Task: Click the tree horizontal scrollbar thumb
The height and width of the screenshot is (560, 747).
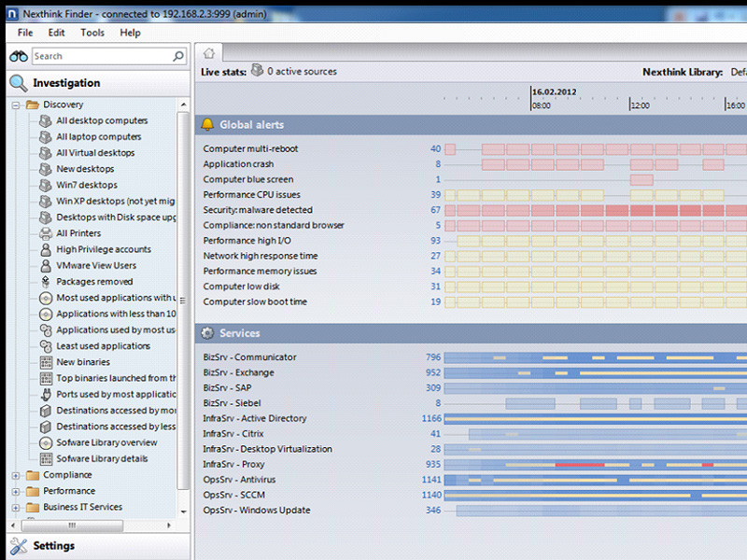Action: [72, 525]
